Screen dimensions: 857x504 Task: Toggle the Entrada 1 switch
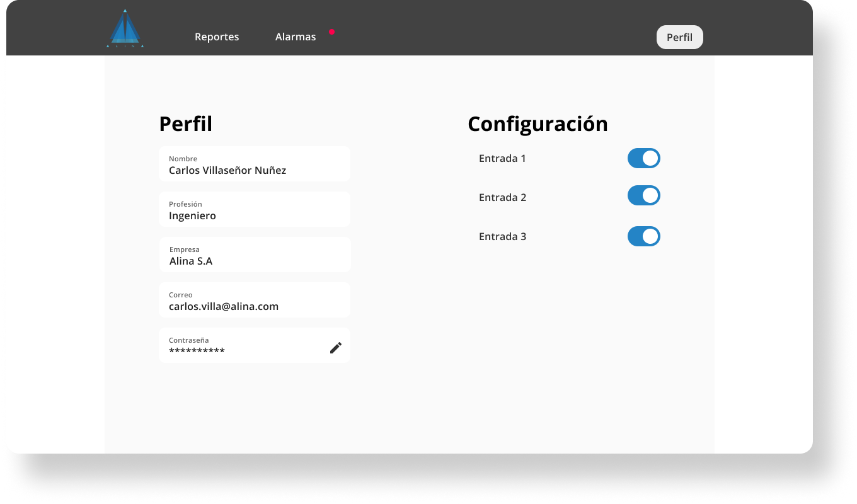[643, 158]
